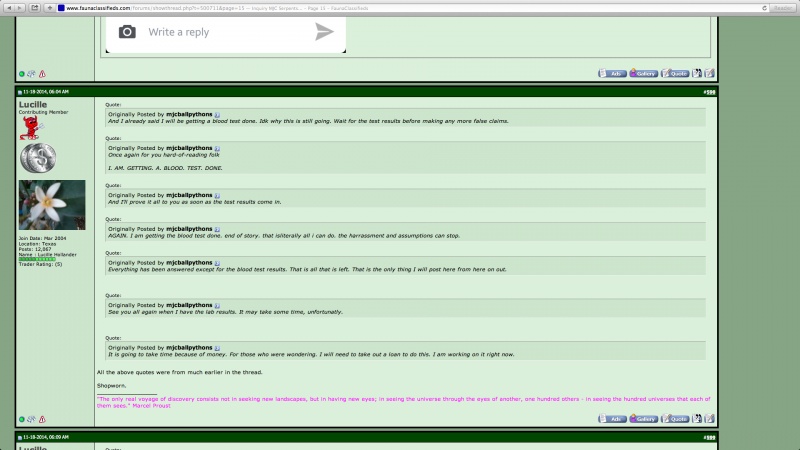Click 'Contributing Member' title text
Image resolution: width=800 pixels, height=450 pixels.
click(x=43, y=112)
